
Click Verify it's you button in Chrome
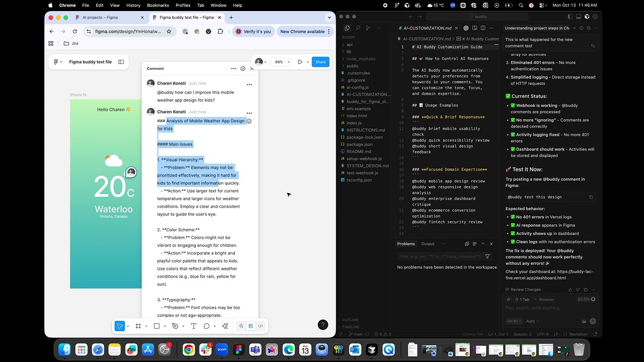point(253,31)
